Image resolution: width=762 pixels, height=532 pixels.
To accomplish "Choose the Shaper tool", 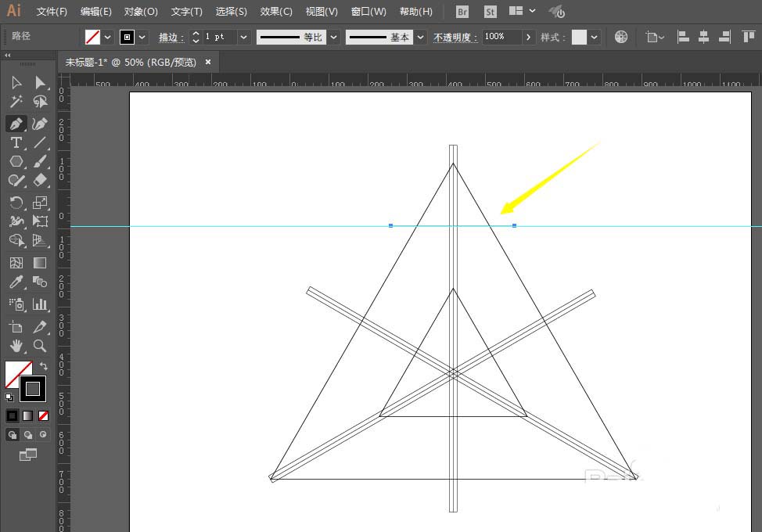I will [16, 180].
